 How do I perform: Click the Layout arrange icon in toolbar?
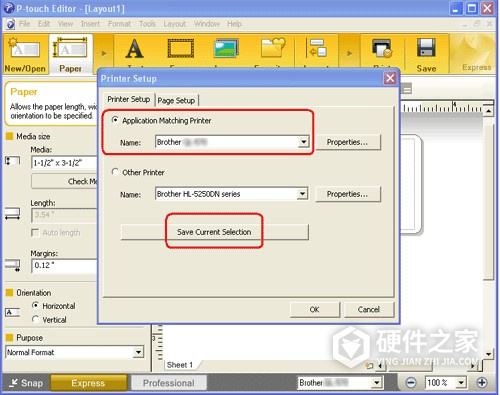point(317,48)
